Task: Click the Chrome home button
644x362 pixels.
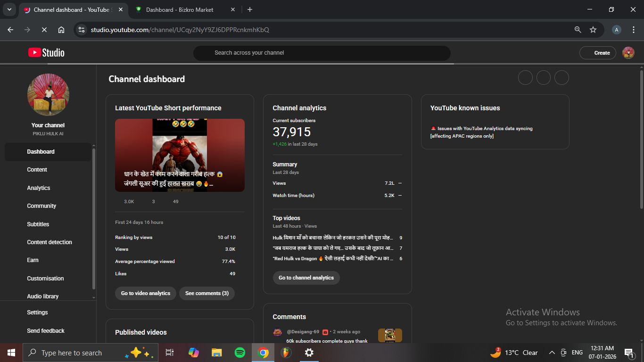Action: pos(61,30)
